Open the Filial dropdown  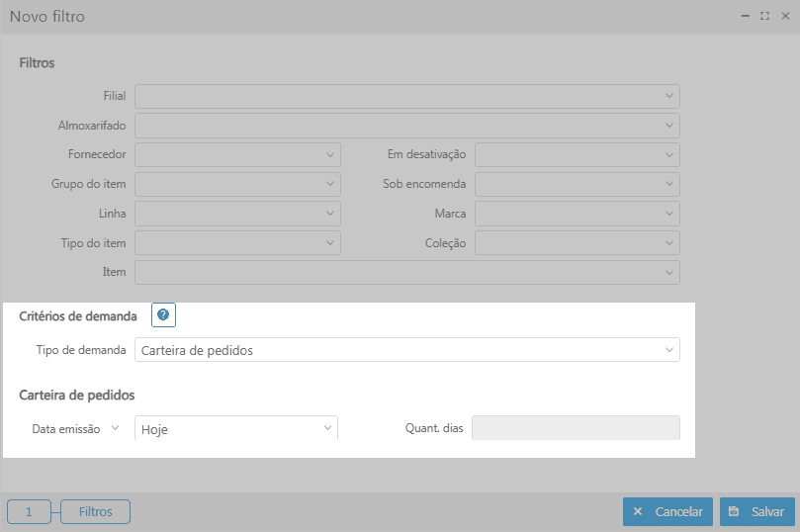(x=406, y=96)
